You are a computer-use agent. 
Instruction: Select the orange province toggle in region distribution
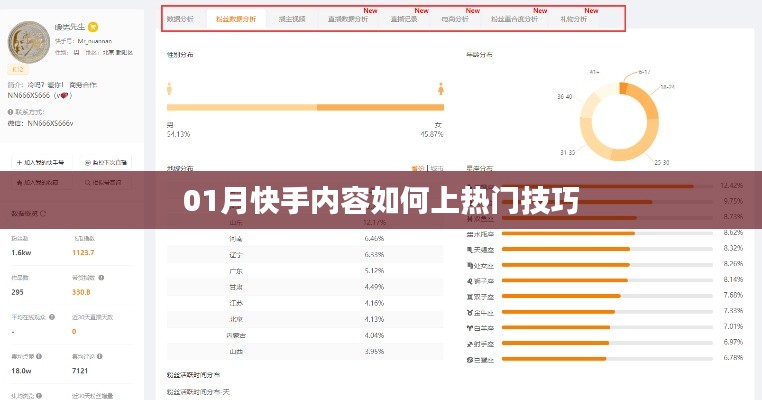pos(417,168)
